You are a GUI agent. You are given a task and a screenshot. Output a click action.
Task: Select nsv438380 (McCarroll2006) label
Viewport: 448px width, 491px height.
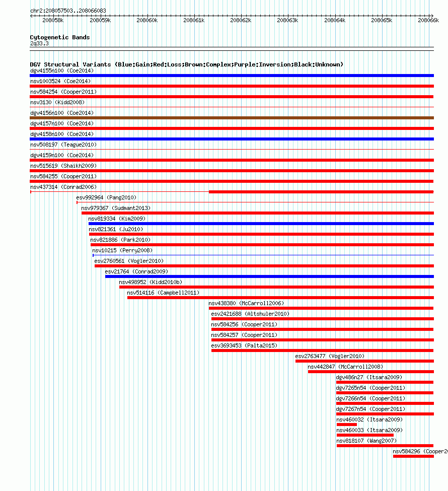pyautogui.click(x=246, y=304)
